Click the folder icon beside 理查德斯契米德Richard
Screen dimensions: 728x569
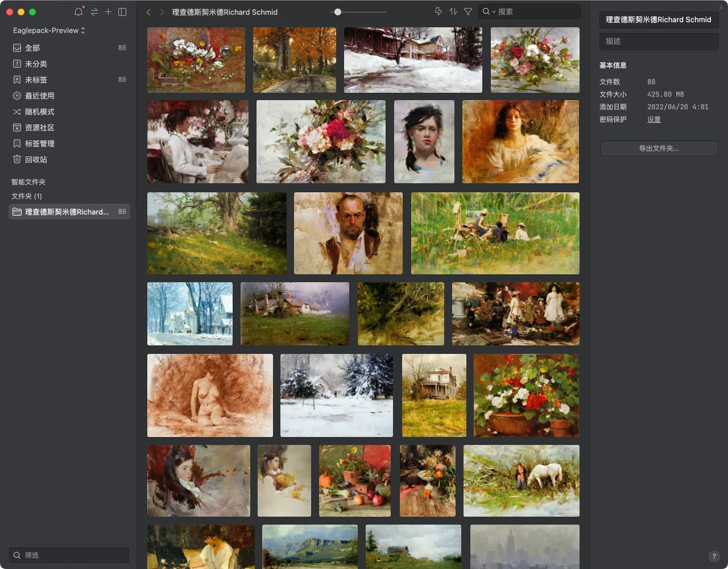[x=17, y=212]
